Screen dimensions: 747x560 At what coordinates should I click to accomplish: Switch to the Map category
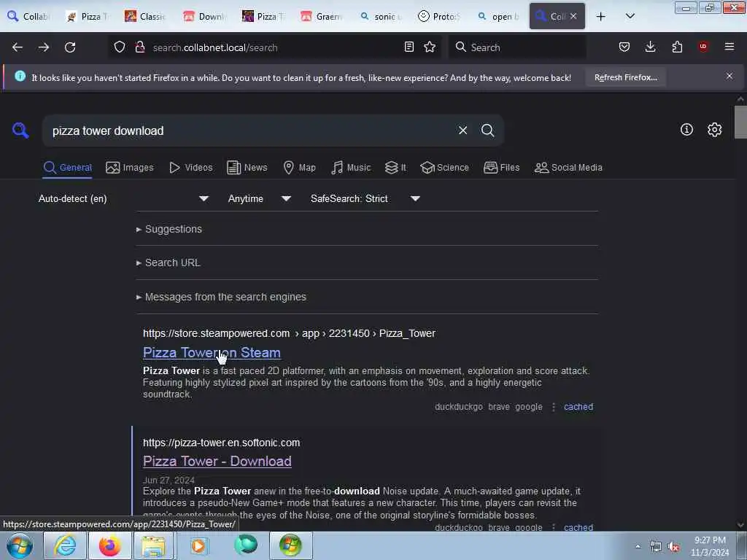[x=299, y=168]
